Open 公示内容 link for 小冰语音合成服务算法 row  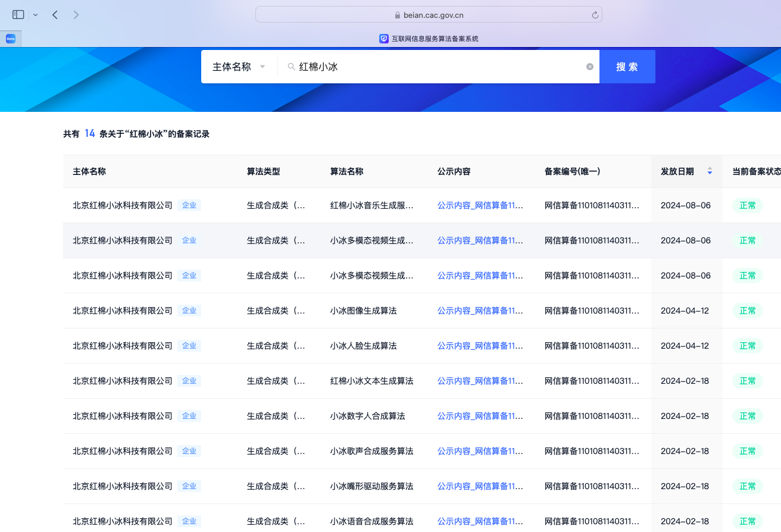tap(480, 521)
